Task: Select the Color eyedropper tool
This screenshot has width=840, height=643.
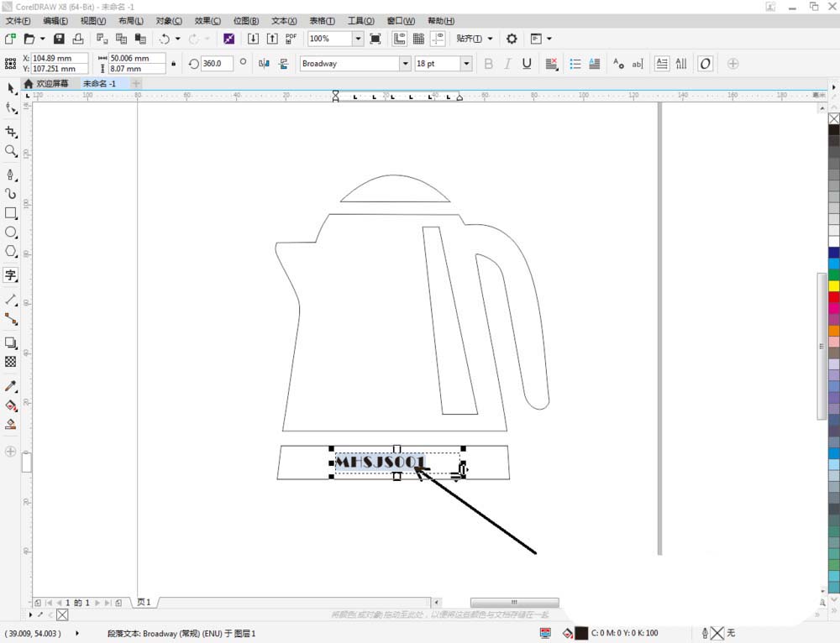Action: tap(11, 386)
